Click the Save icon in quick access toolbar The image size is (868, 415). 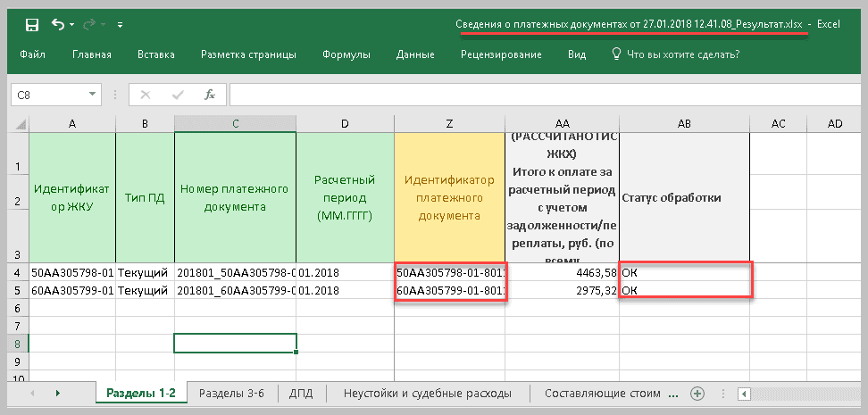32,24
